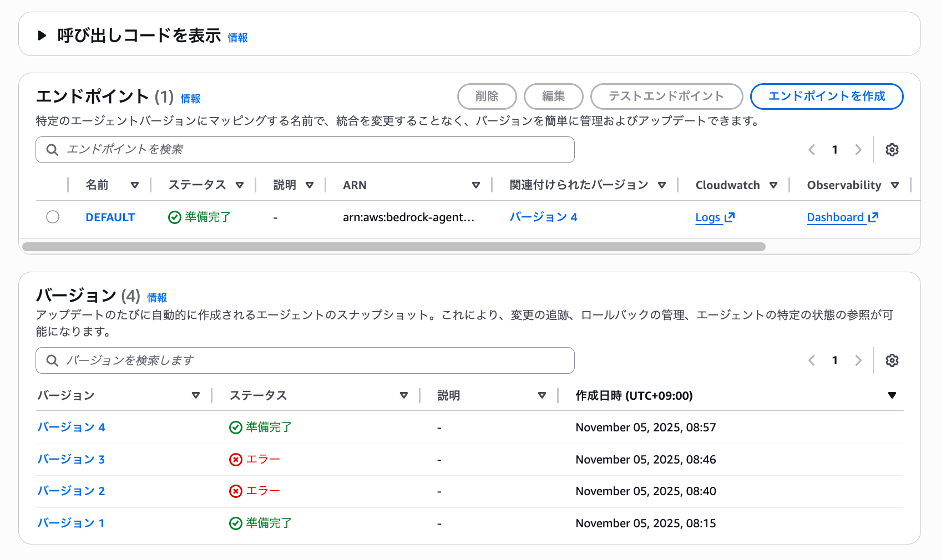Go to next page of endpoints
The height and width of the screenshot is (560, 941).
click(858, 150)
